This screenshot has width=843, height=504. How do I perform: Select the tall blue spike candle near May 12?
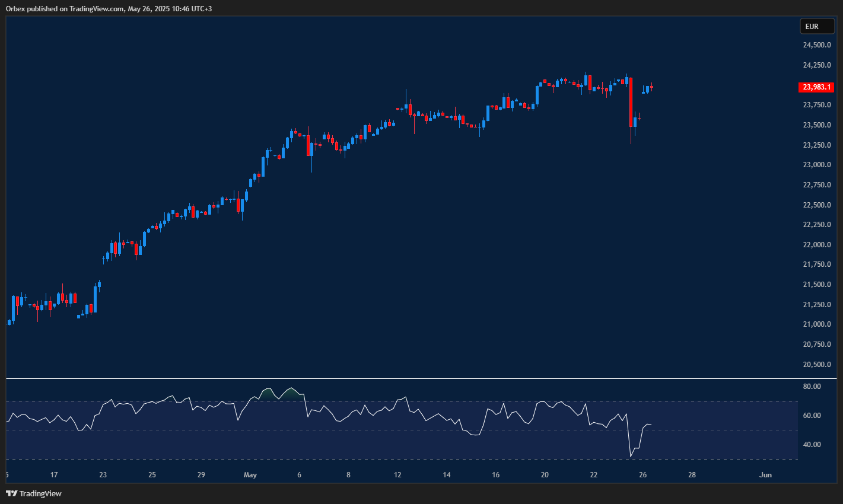(406, 107)
